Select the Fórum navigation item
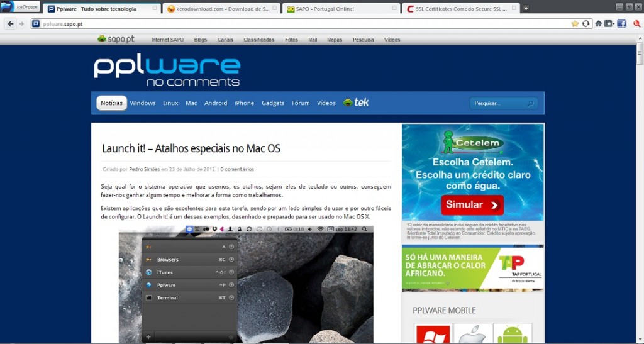The image size is (644, 344). pos(301,103)
